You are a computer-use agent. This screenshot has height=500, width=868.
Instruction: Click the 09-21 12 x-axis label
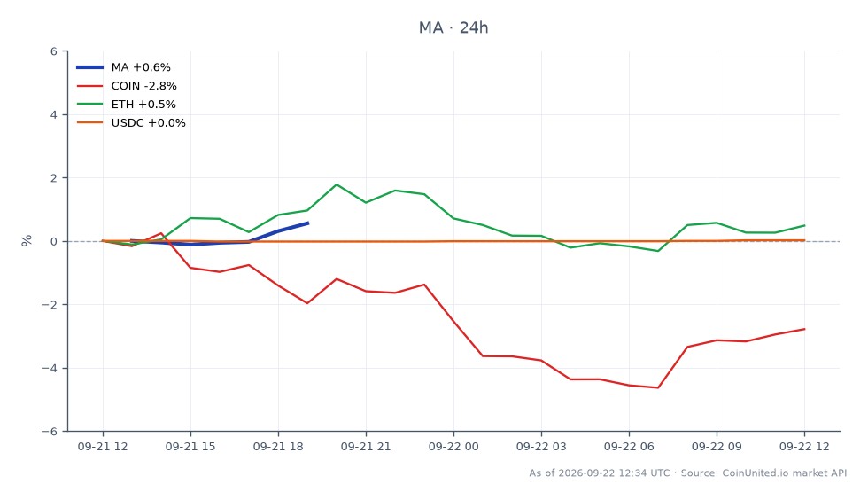(103, 447)
